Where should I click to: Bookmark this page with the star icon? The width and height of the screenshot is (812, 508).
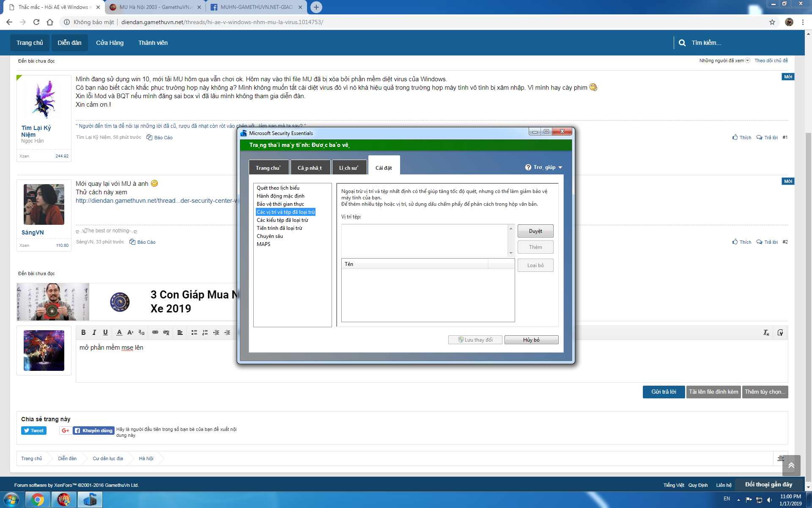[772, 22]
